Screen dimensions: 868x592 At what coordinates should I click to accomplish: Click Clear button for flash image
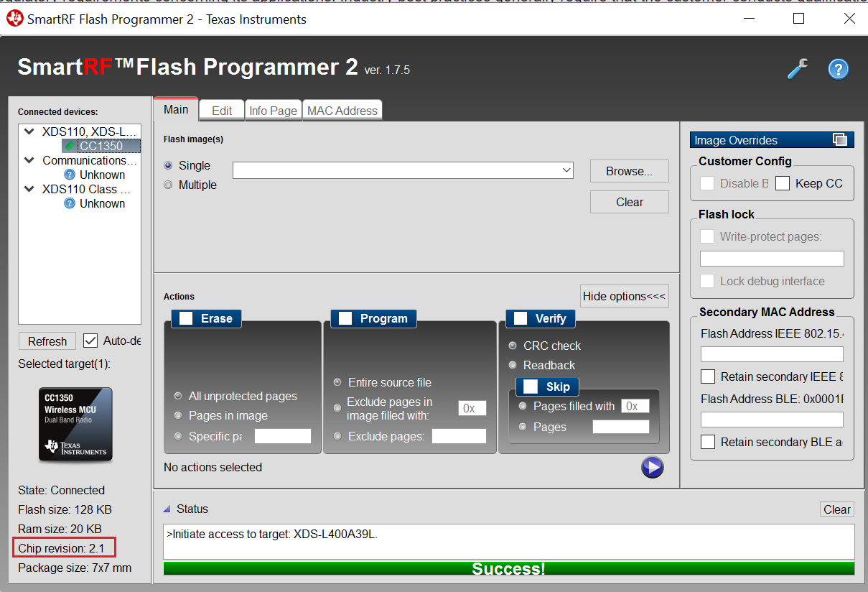(x=629, y=202)
